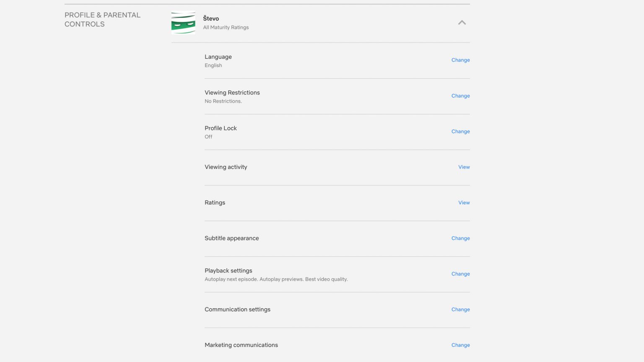
Task: Change the Profile Lock setting
Action: point(460,131)
